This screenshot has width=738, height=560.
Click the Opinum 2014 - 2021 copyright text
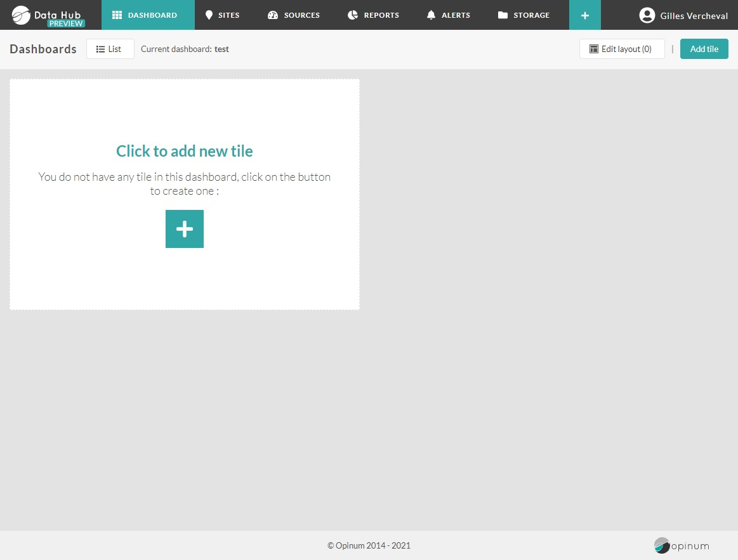point(369,545)
